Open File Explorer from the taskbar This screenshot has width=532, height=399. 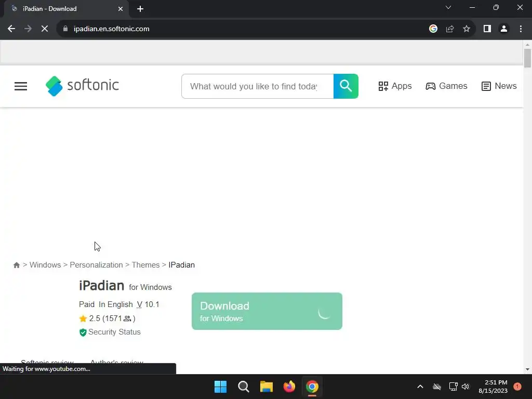click(267, 387)
